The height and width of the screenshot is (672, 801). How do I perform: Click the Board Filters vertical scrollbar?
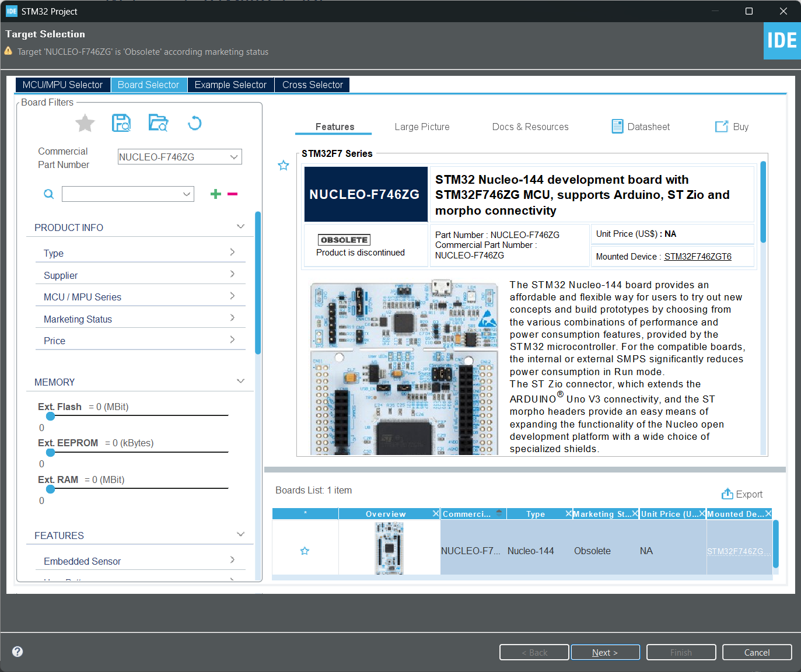(x=258, y=283)
